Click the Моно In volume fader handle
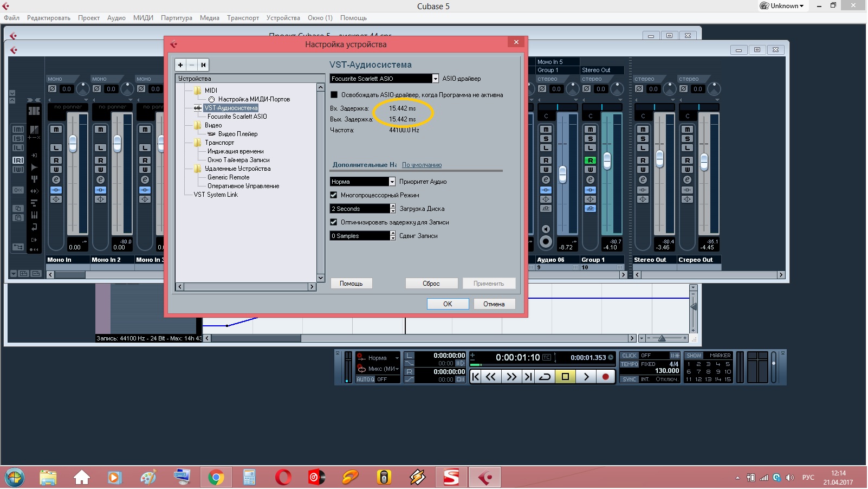868x489 pixels. (x=73, y=144)
